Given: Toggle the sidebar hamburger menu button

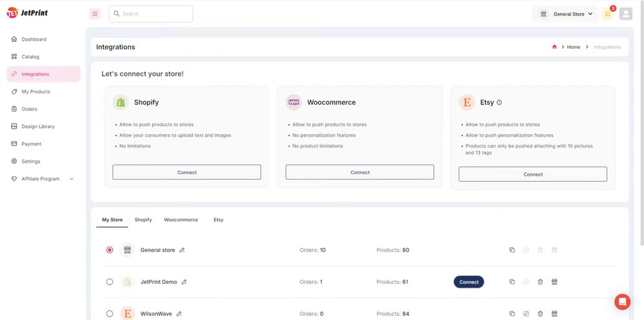Looking at the screenshot, I should tap(95, 14).
